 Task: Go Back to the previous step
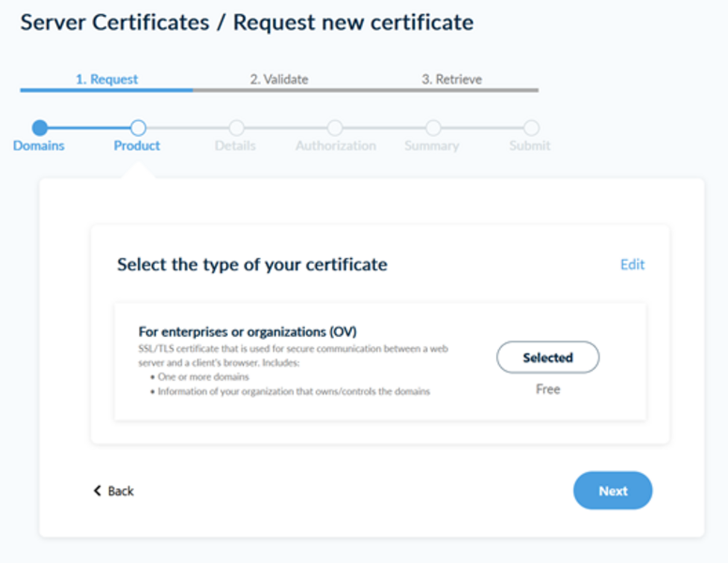point(114,491)
